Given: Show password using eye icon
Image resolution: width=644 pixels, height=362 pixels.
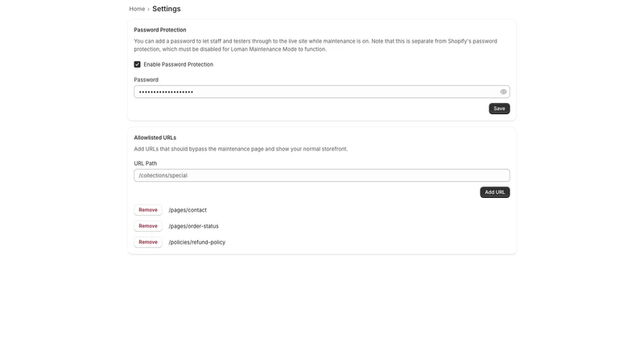Looking at the screenshot, I should point(503,92).
